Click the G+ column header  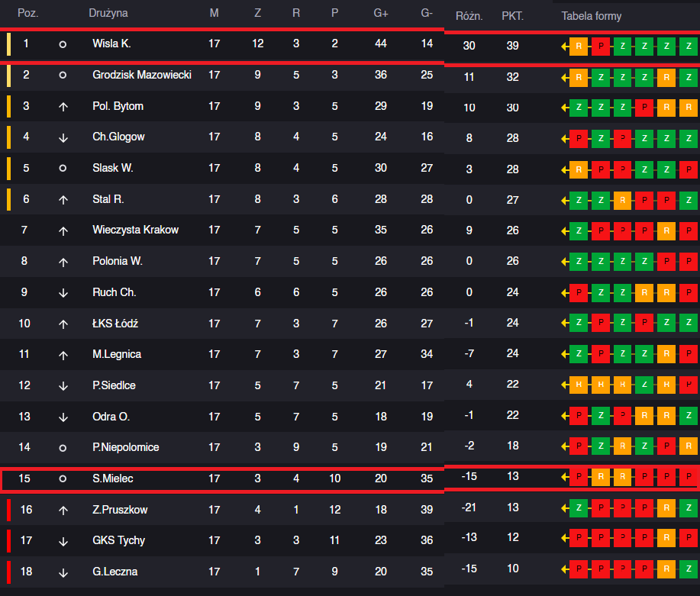(381, 14)
